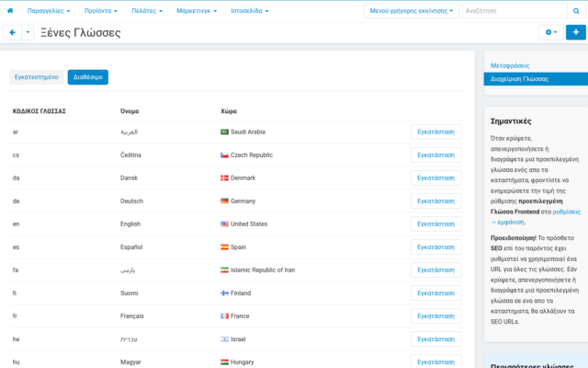588x368 pixels.
Task: Click the blue plus add button
Action: [x=575, y=32]
